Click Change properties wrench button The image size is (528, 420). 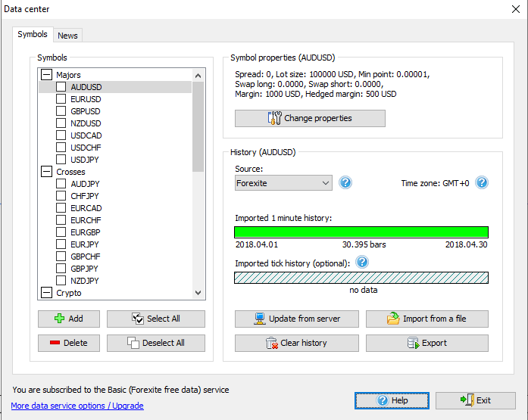310,118
